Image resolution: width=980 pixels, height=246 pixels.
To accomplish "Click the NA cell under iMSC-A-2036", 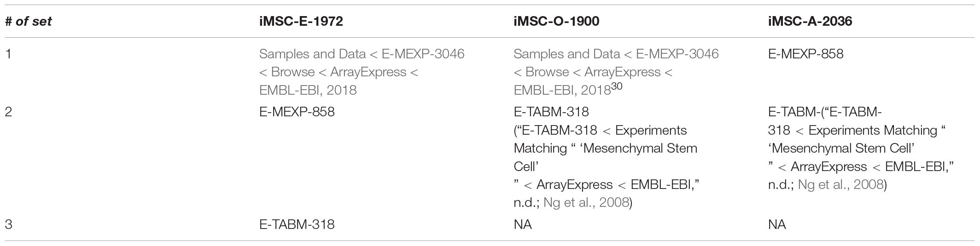I will coord(777,224).
